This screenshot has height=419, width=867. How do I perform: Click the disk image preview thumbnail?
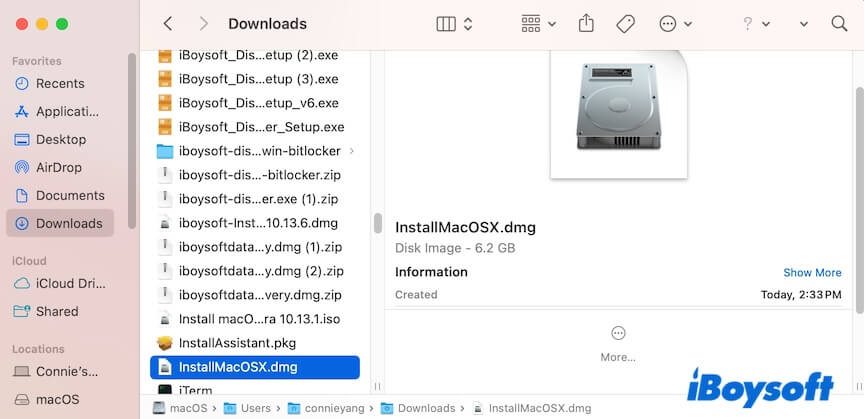click(x=618, y=111)
